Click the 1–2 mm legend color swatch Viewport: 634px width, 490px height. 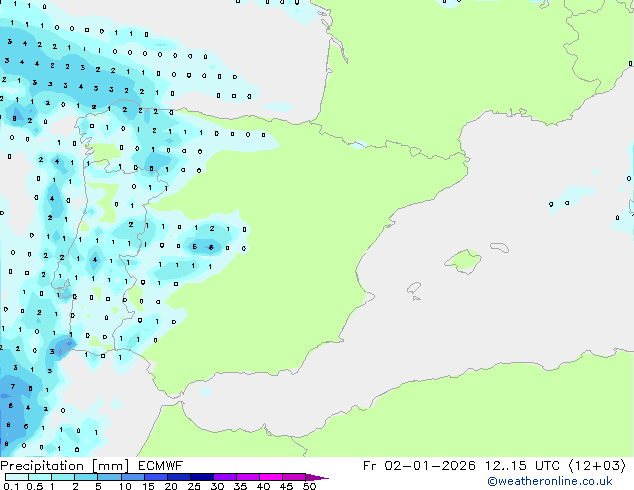(x=63, y=477)
